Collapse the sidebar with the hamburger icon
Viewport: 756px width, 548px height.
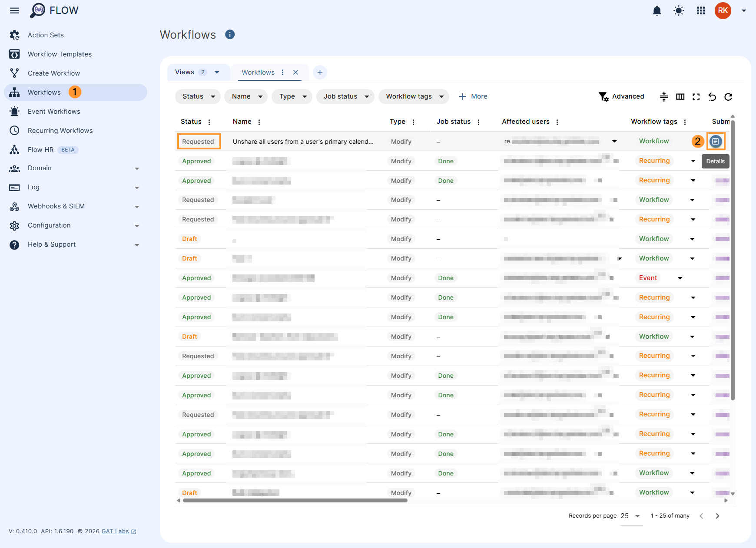click(x=14, y=10)
